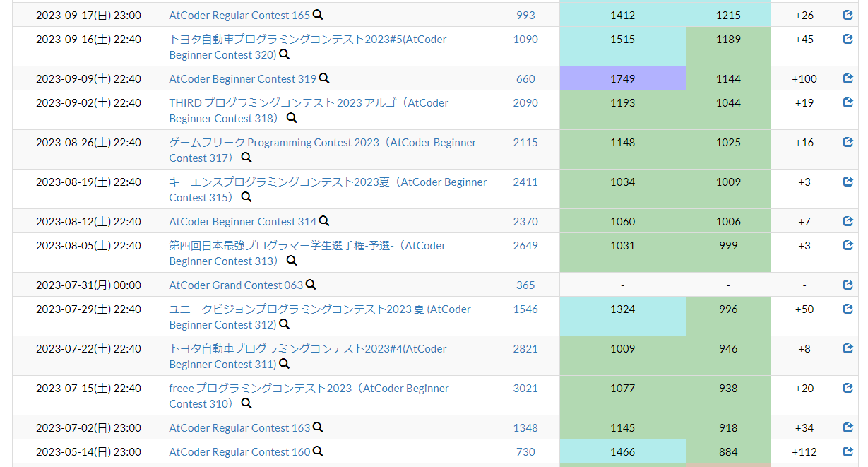Click magnifier icon after Beginner Contest 317
The width and height of the screenshot is (868, 467).
pyautogui.click(x=246, y=158)
